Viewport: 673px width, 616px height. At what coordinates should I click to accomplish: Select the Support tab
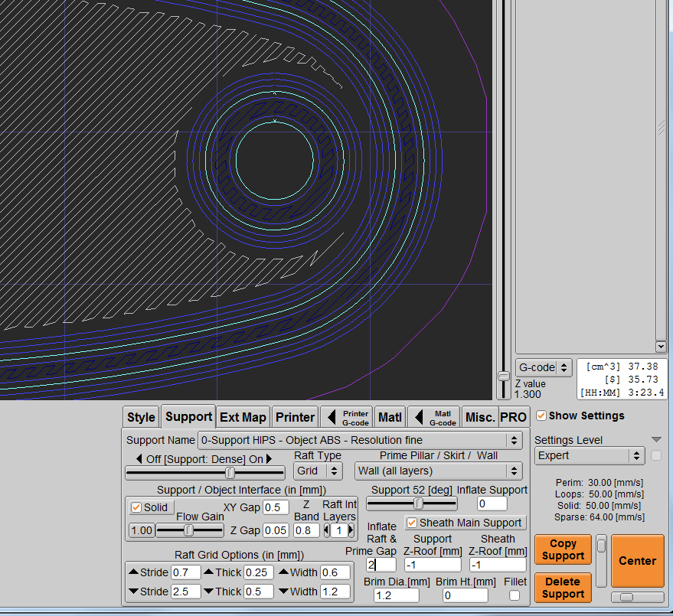click(188, 416)
